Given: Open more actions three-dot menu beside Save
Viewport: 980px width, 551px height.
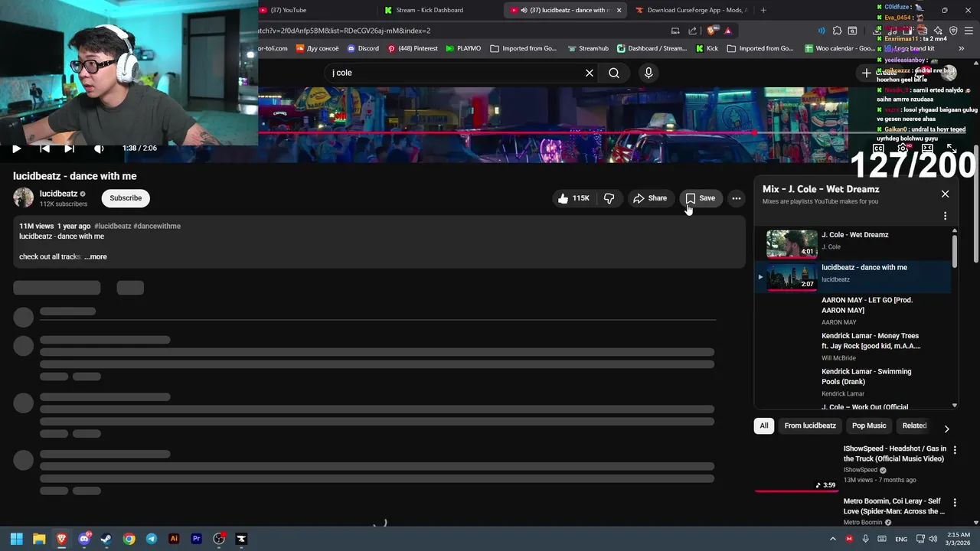Looking at the screenshot, I should pyautogui.click(x=737, y=198).
